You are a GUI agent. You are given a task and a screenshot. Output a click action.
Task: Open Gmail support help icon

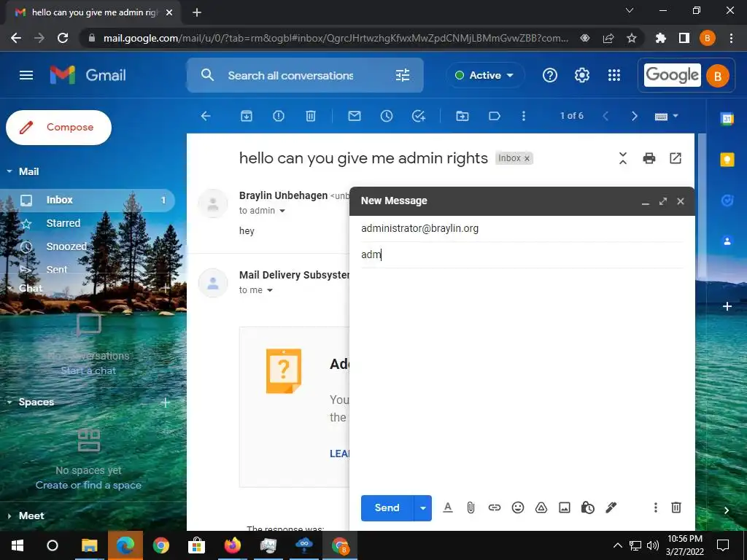click(550, 75)
